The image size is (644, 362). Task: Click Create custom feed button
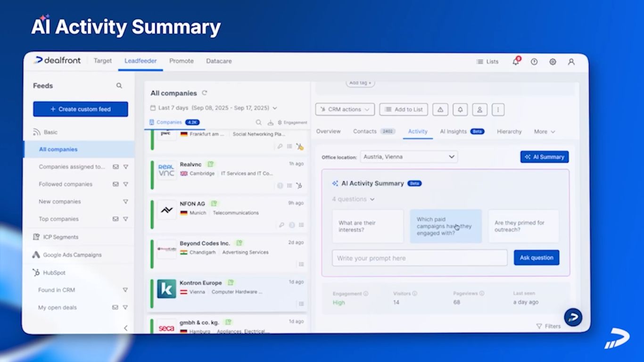(x=81, y=109)
